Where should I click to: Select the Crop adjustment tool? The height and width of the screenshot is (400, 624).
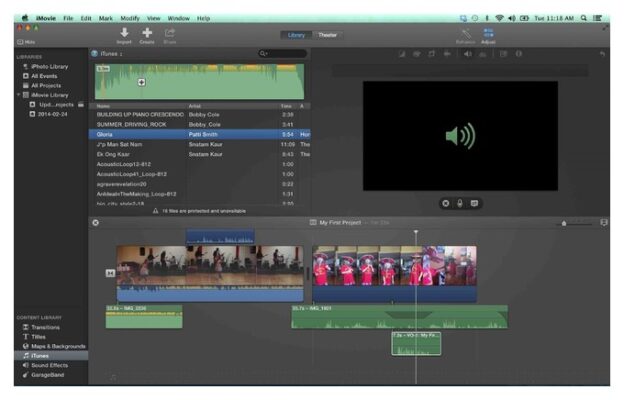(x=432, y=54)
